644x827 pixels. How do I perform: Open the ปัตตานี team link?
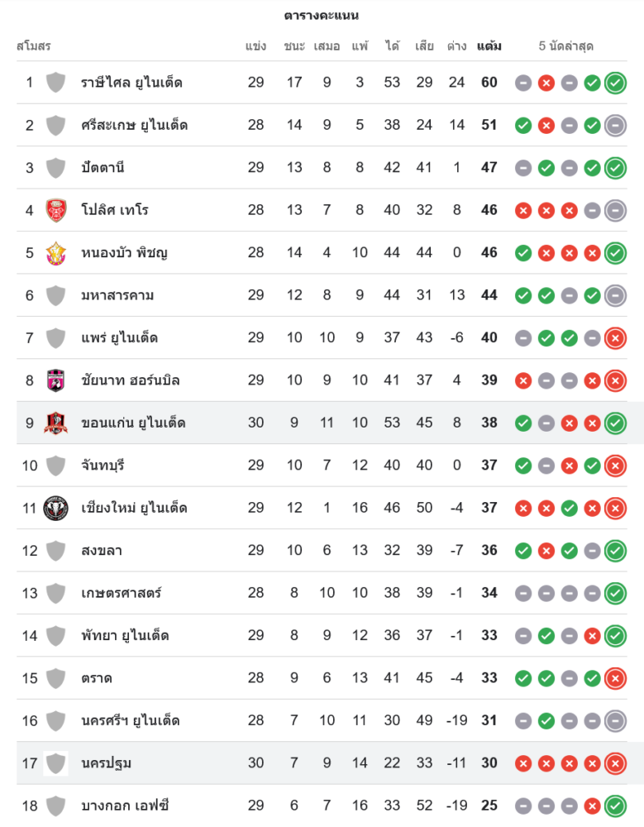tap(103, 168)
